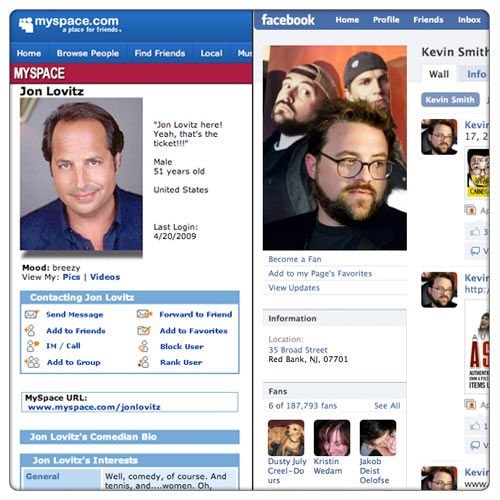The image size is (500, 500).
Task: Open Jon Lovitz's Videos link
Action: click(x=105, y=277)
